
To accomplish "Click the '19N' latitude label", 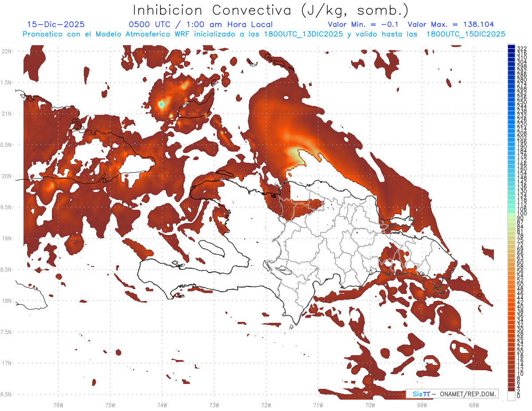I will (7, 239).
